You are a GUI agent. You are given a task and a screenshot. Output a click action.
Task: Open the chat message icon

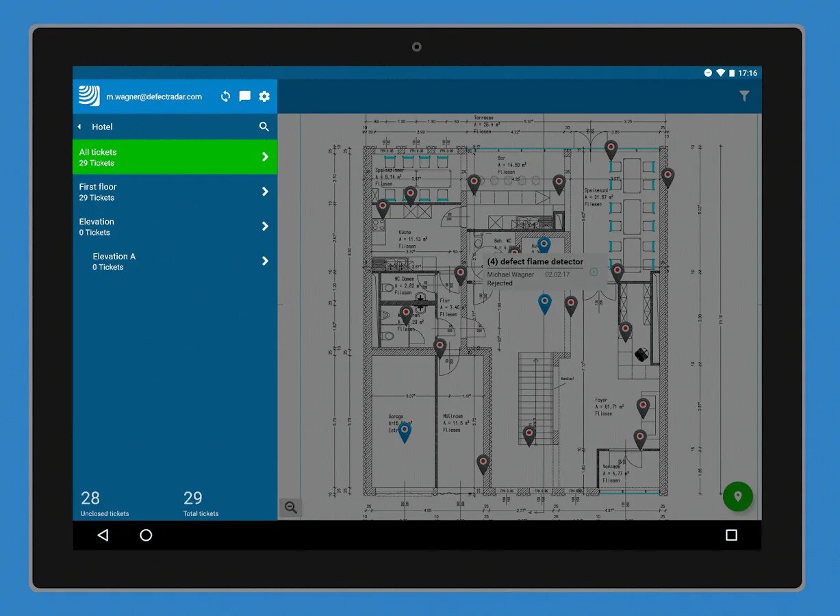[244, 97]
